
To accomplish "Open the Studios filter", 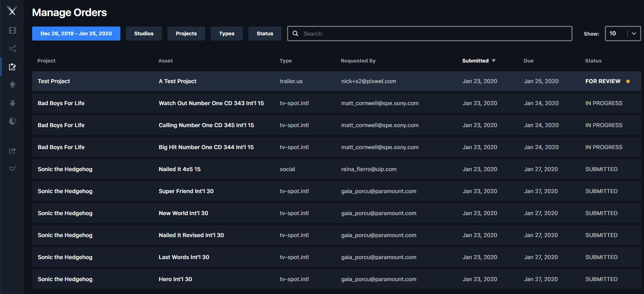I will tap(144, 34).
